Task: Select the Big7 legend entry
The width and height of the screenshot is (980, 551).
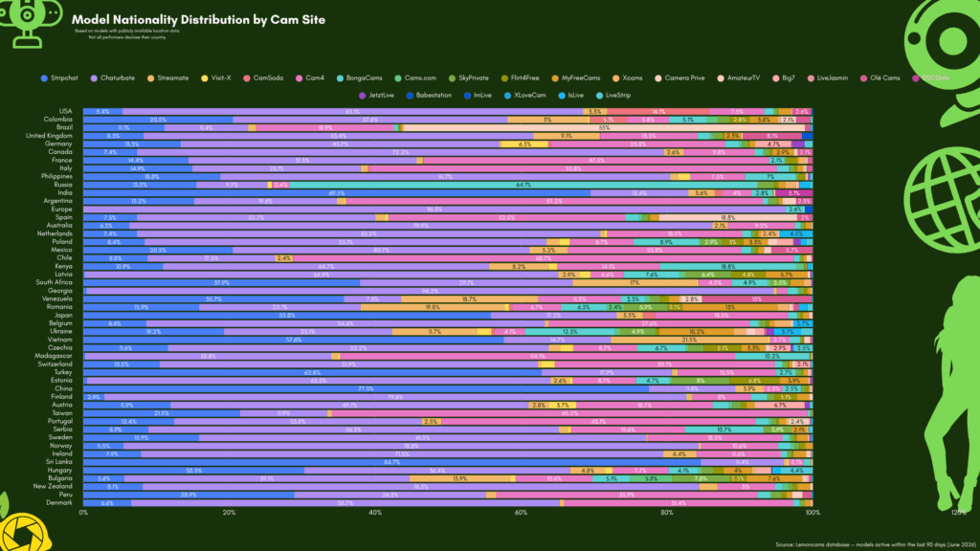Action: [784, 78]
